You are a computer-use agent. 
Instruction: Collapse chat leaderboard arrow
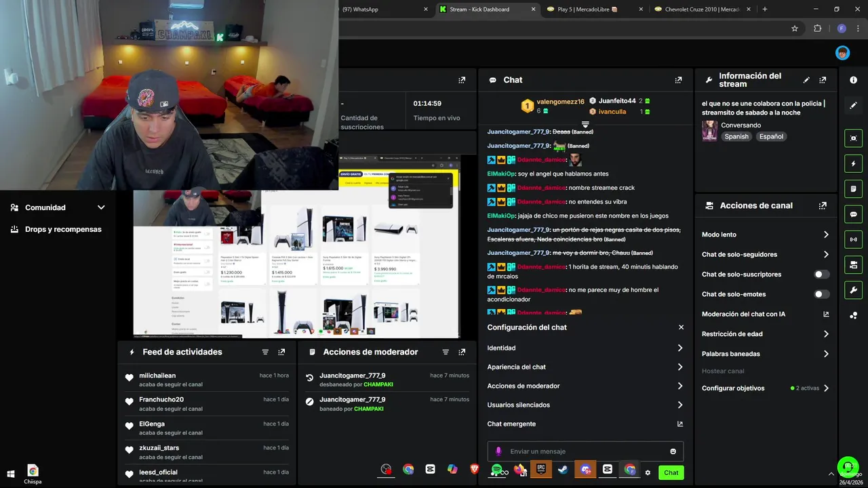(x=585, y=125)
